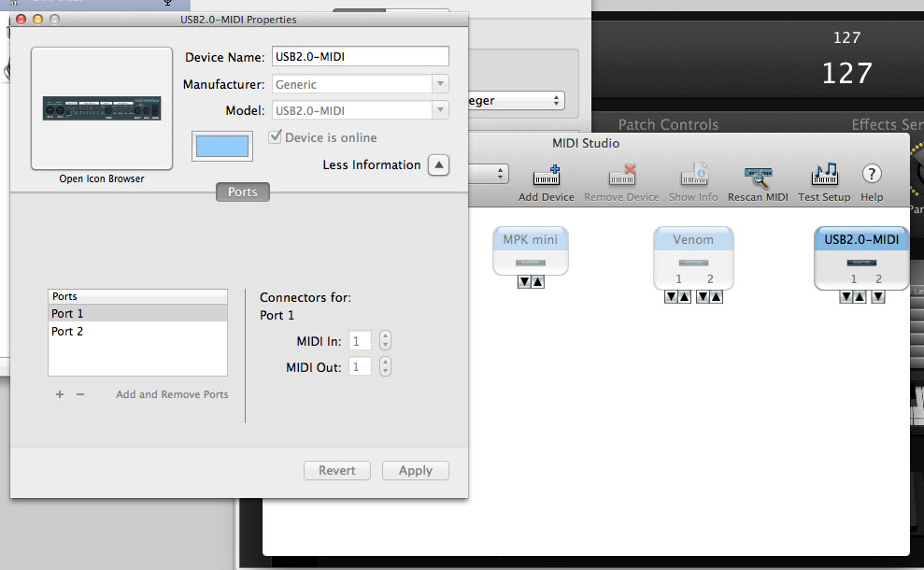924x570 pixels.
Task: Open the MIDI Studio configuration popup
Action: click(x=490, y=174)
